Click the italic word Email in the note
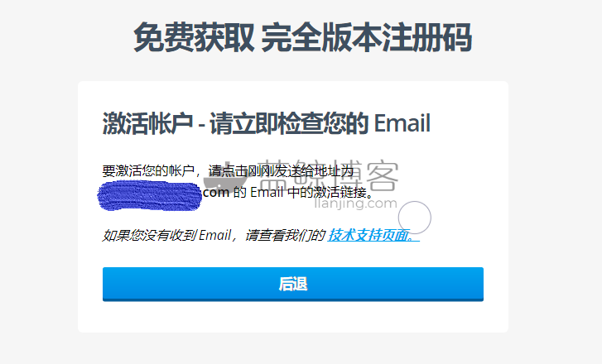This screenshot has width=602, height=364. coord(215,235)
